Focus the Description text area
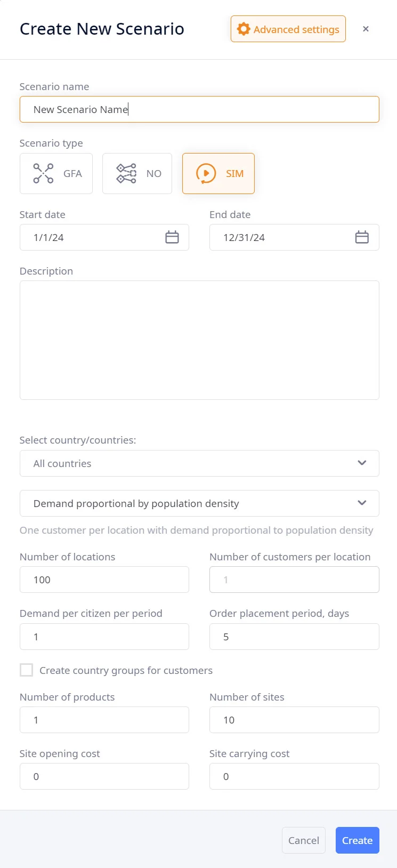 (x=199, y=340)
